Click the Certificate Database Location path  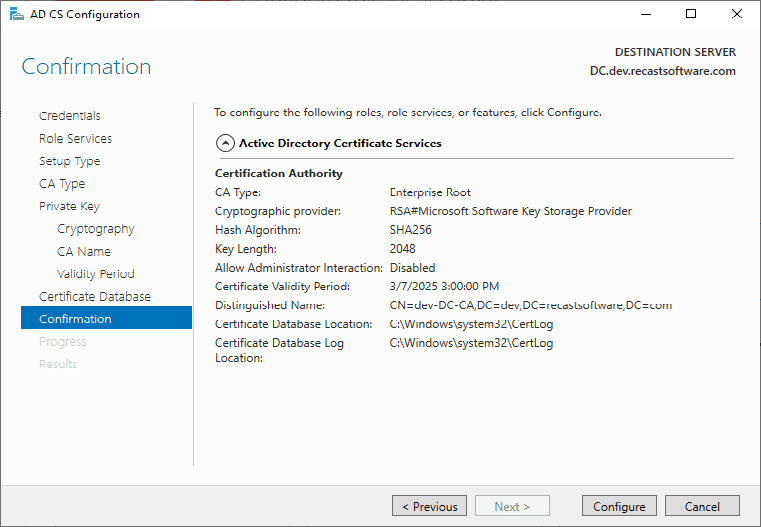pos(471,324)
